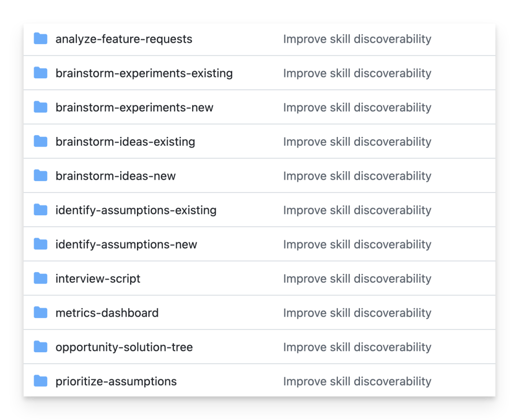Open the opportunity-solution-tree folder

click(x=124, y=347)
